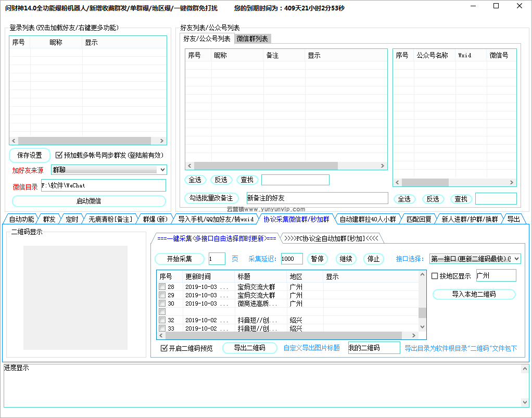Open the 无痕清粉[备注] tab

pos(110,219)
